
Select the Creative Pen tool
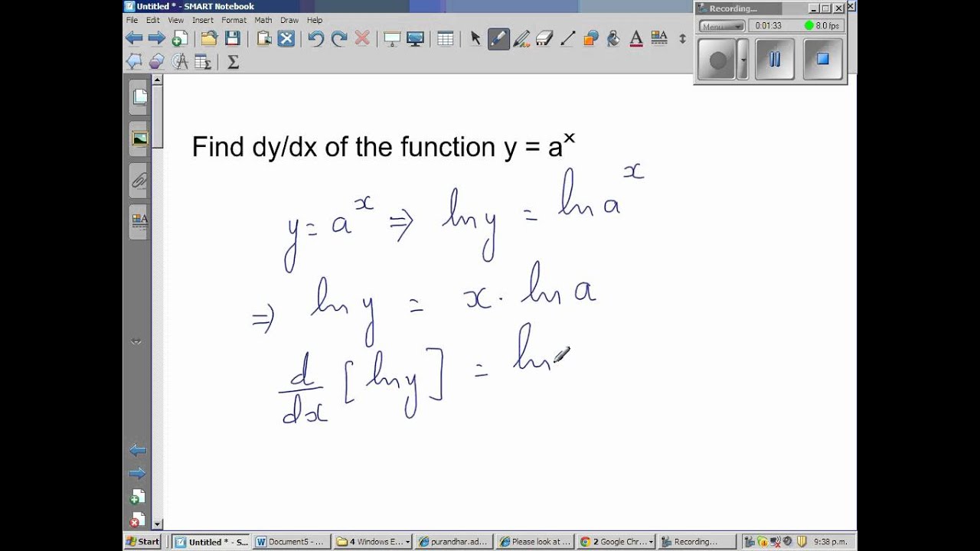521,38
